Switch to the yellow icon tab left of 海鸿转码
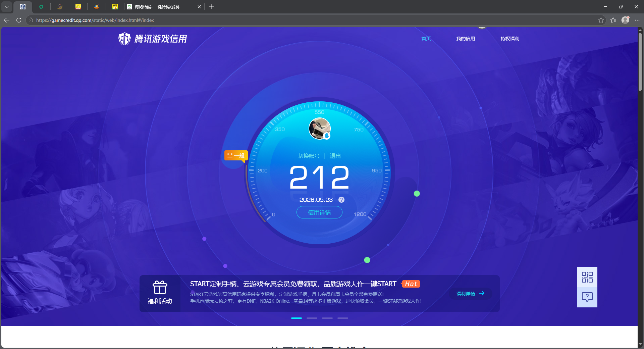Screen dimensions: 644x349 115,7
